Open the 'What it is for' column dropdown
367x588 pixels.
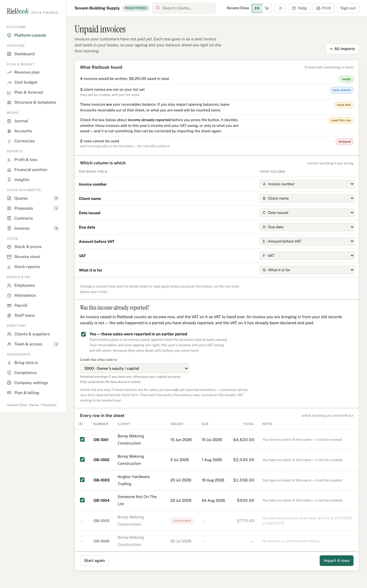(307, 270)
